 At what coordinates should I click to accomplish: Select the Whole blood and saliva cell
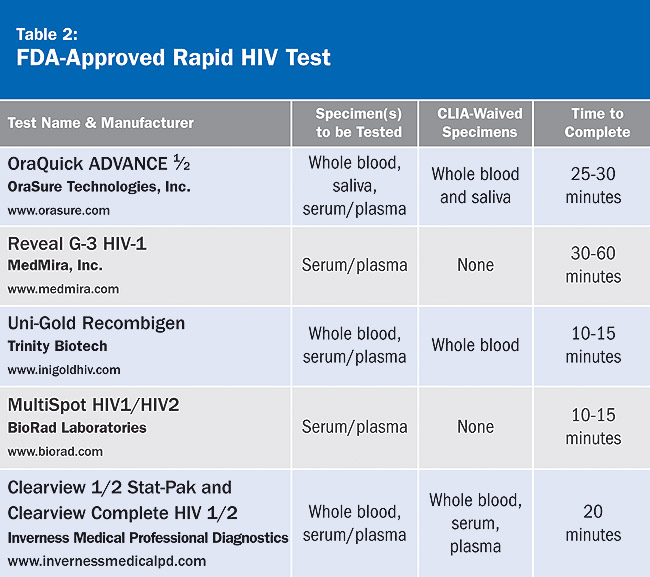coord(475,185)
